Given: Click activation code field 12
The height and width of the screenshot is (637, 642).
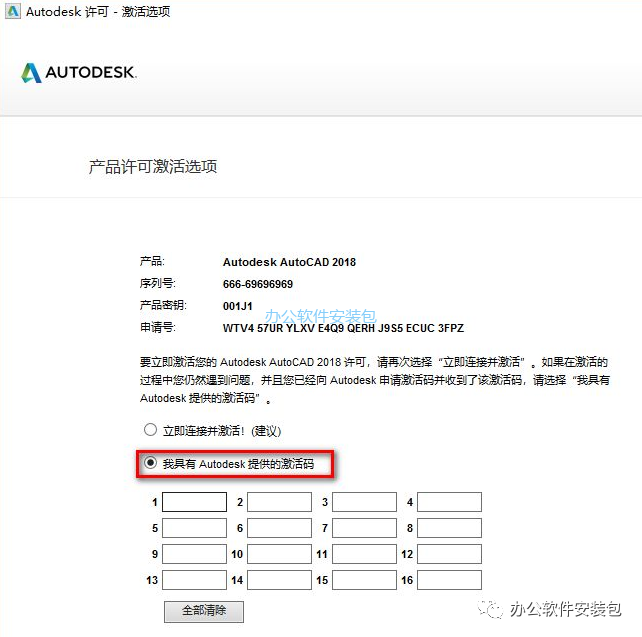Looking at the screenshot, I should [x=450, y=554].
